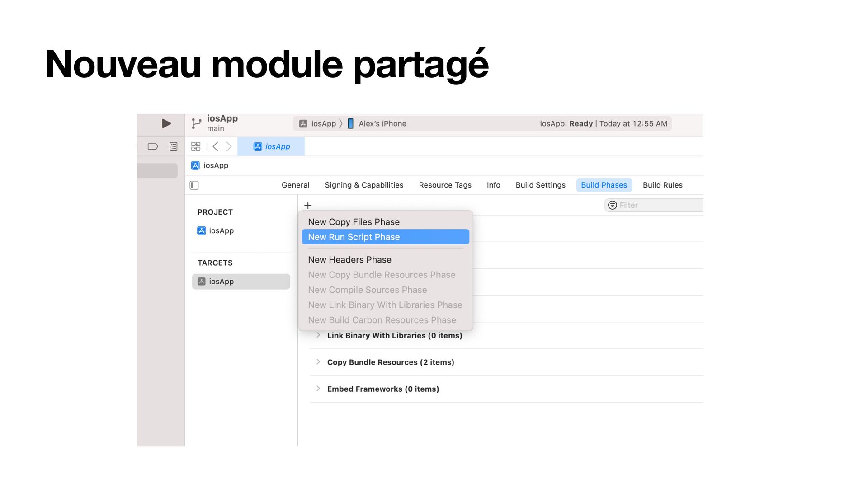868x488 pixels.
Task: Select the iosApp editor tab
Action: pos(271,146)
